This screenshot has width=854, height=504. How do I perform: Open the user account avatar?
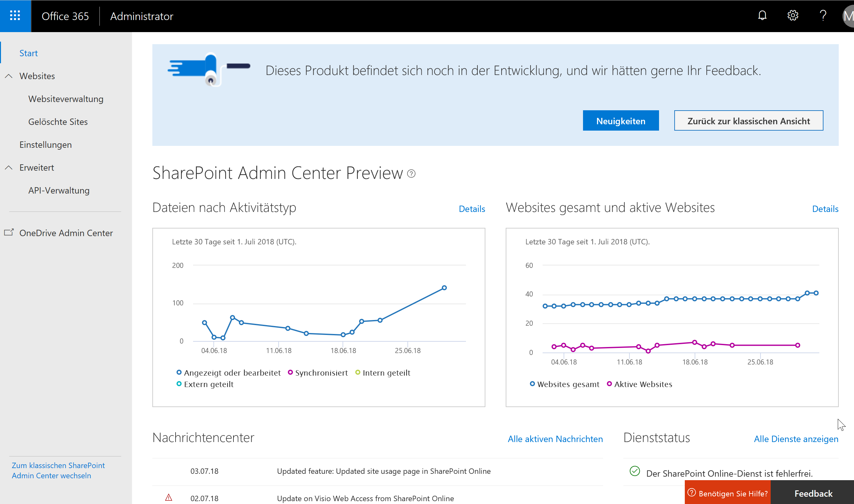[848, 16]
